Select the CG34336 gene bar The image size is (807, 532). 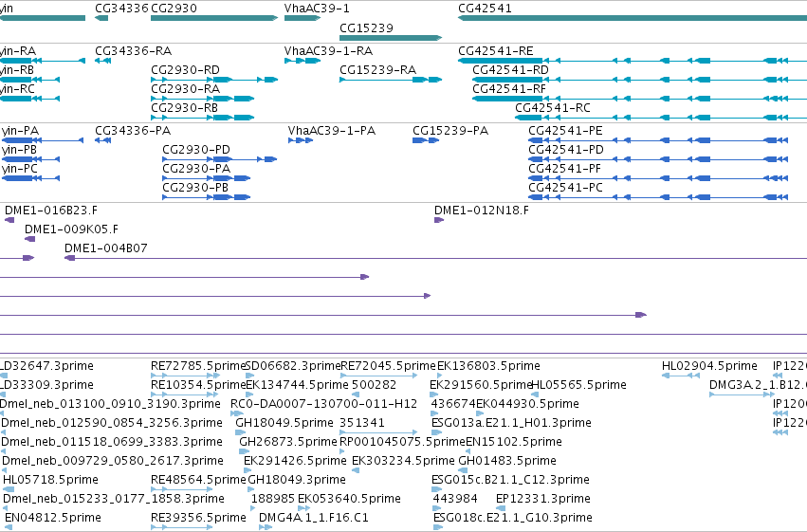[x=101, y=18]
